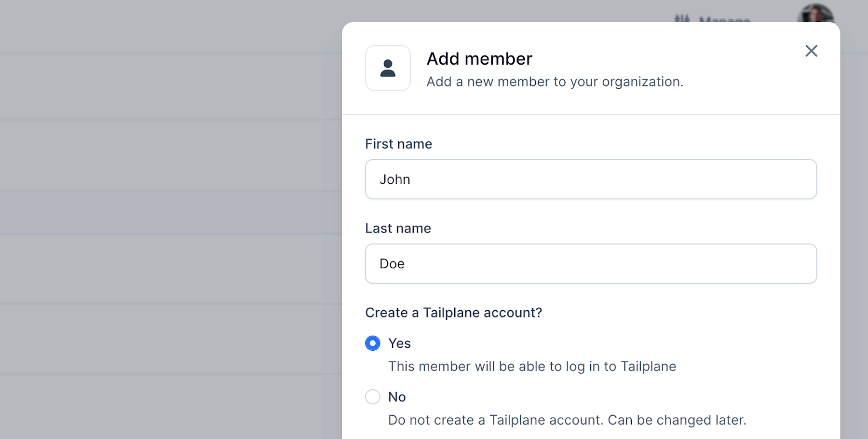
Task: Click the filter sliders icon beside Manage
Action: click(x=681, y=20)
